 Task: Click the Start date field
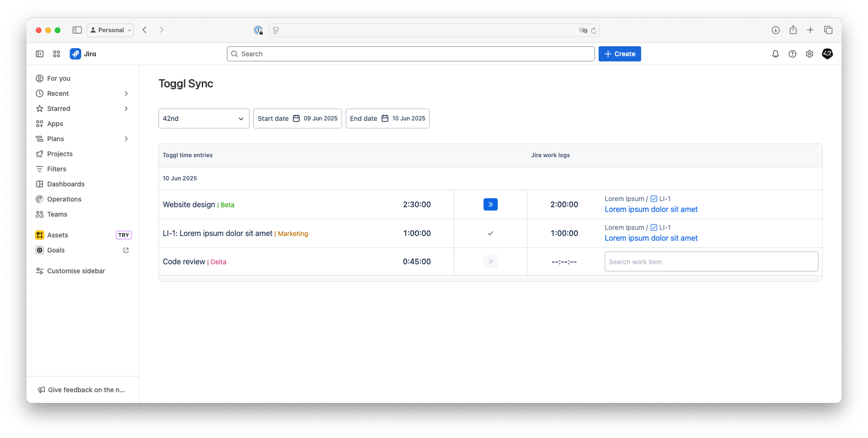(x=297, y=118)
